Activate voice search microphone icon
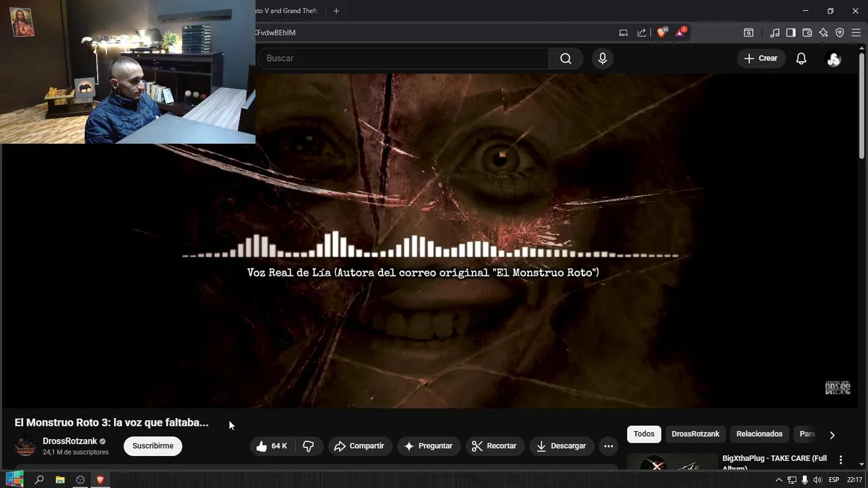The image size is (868, 488). point(602,58)
